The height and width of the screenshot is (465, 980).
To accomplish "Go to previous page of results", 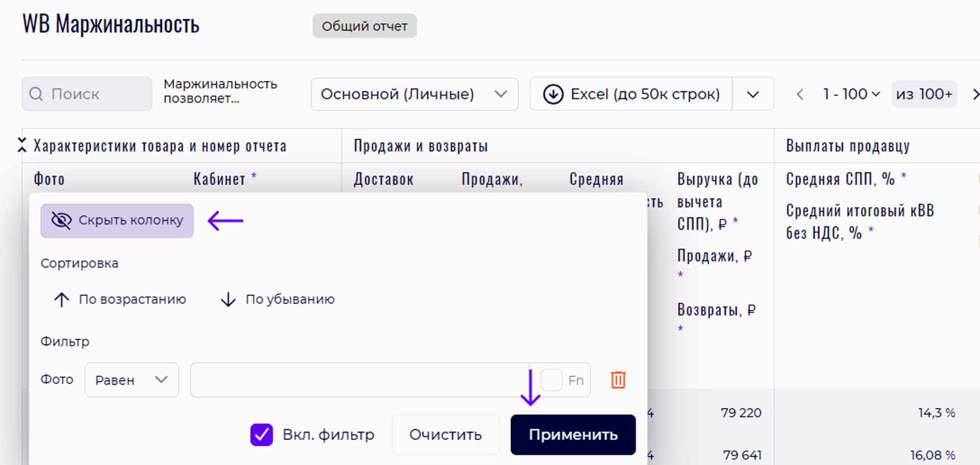I will coord(800,94).
